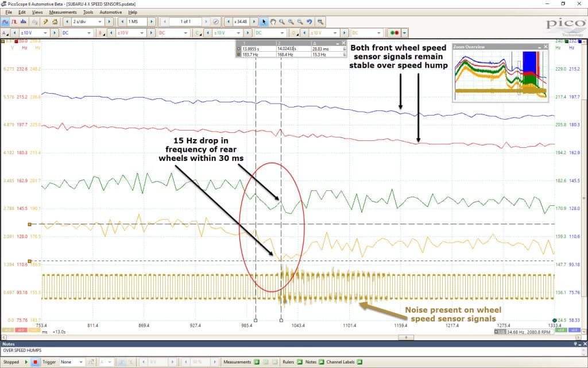Click the Zoom to full view icon
The image size is (588, 368).
coord(320,22)
